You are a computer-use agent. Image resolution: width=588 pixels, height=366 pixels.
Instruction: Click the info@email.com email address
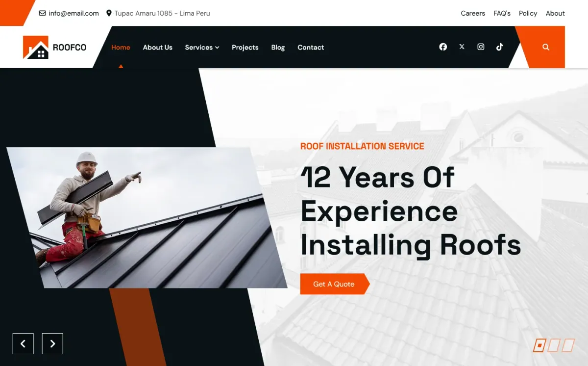click(x=73, y=13)
